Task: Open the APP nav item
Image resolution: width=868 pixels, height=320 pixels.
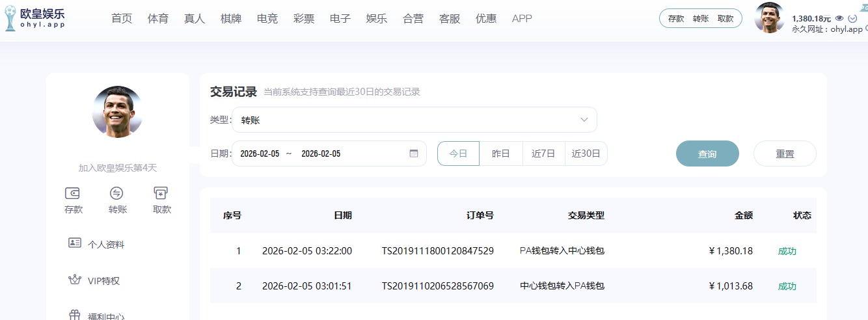Action: pos(522,19)
